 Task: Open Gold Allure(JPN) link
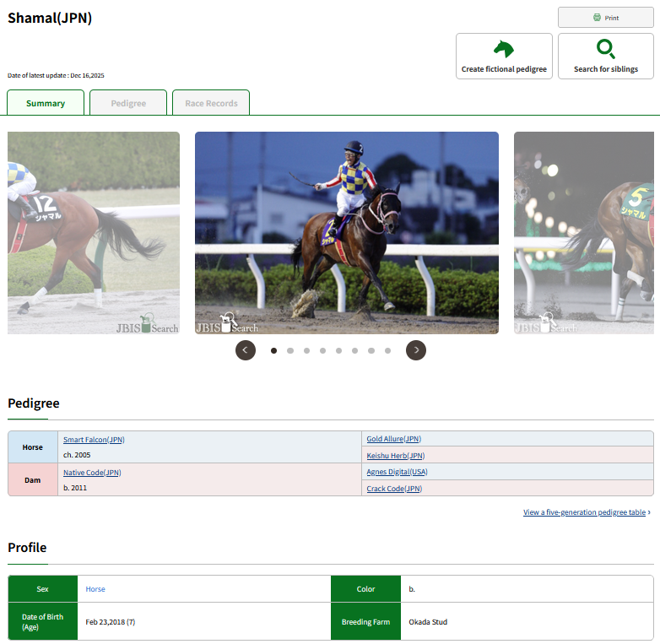coord(394,439)
